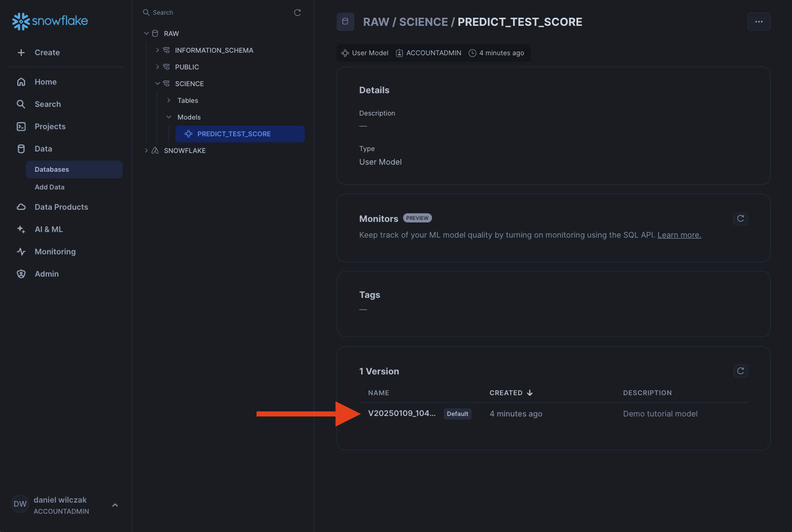792x532 pixels.
Task: Click the search icon in object explorer
Action: click(146, 12)
